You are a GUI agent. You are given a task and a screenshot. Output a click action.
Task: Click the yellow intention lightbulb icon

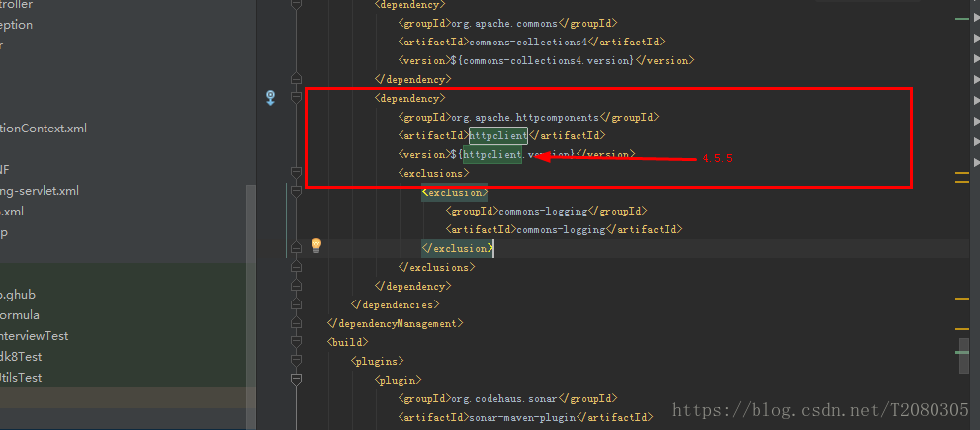(316, 245)
